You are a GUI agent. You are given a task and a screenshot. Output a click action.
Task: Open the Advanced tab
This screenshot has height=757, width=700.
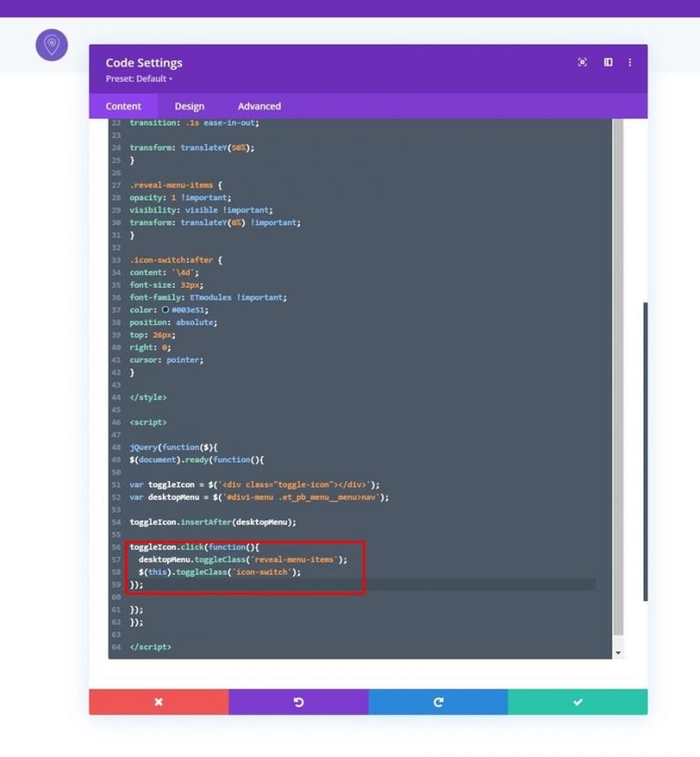click(x=258, y=106)
